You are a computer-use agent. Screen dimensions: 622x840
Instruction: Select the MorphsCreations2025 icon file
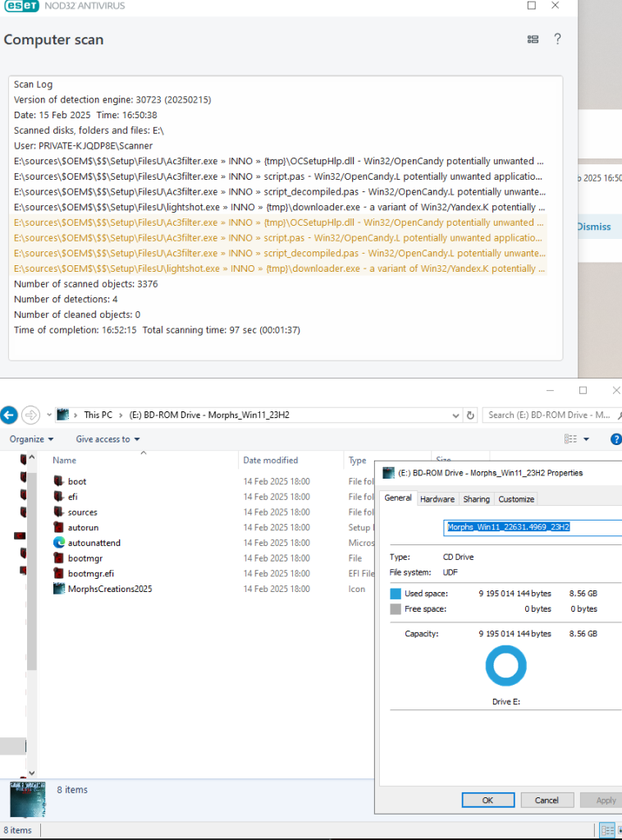pos(59,589)
